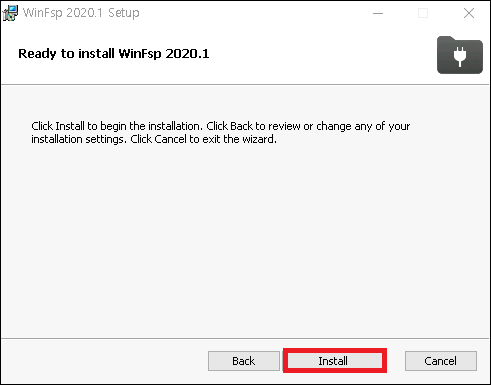The width and height of the screenshot is (491, 385).
Task: Click the "installation settings" second text line
Action: click(154, 139)
